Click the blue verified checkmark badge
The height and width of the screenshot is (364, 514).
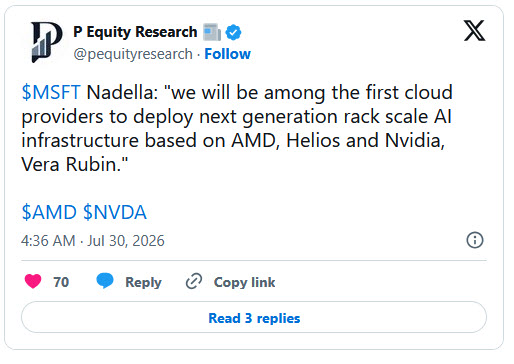233,32
